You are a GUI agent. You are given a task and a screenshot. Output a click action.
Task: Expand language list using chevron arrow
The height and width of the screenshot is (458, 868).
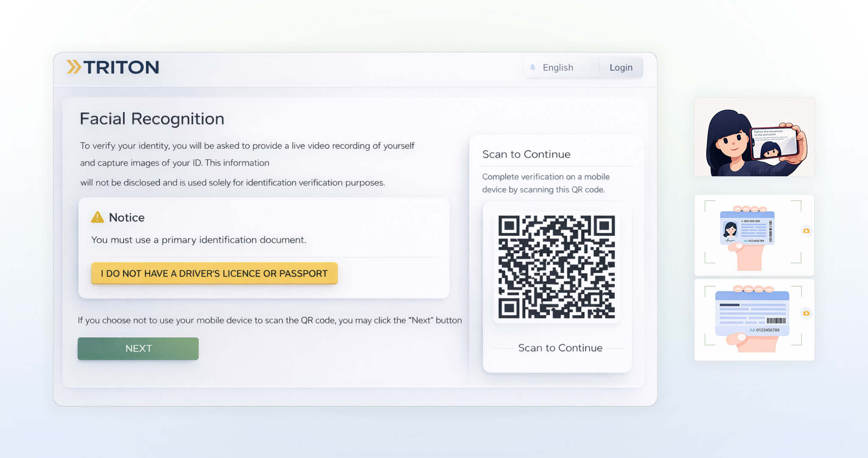click(x=587, y=68)
